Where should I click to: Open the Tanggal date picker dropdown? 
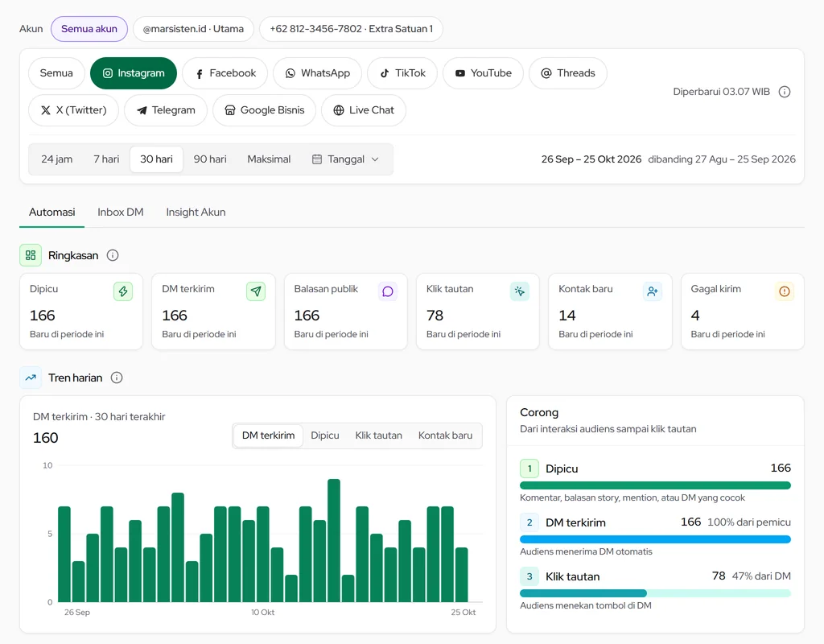(x=345, y=159)
